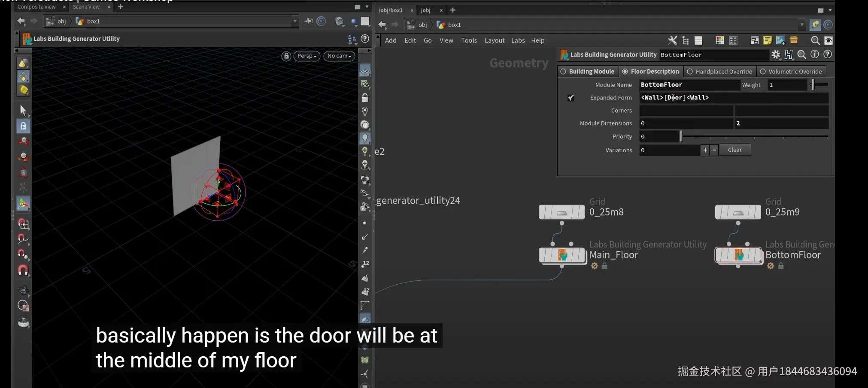The width and height of the screenshot is (868, 388).
Task: Click the Expanded Form text field
Action: point(734,98)
